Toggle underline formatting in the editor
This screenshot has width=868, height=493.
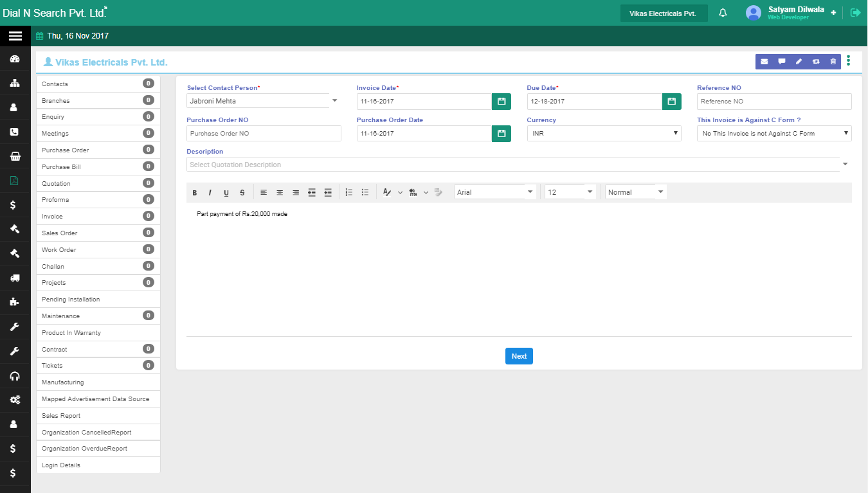point(226,193)
